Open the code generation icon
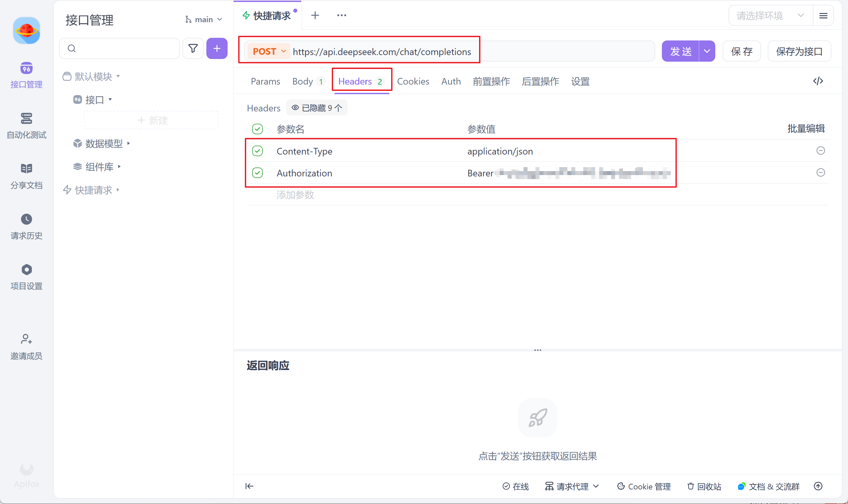The width and height of the screenshot is (848, 504). click(x=818, y=81)
